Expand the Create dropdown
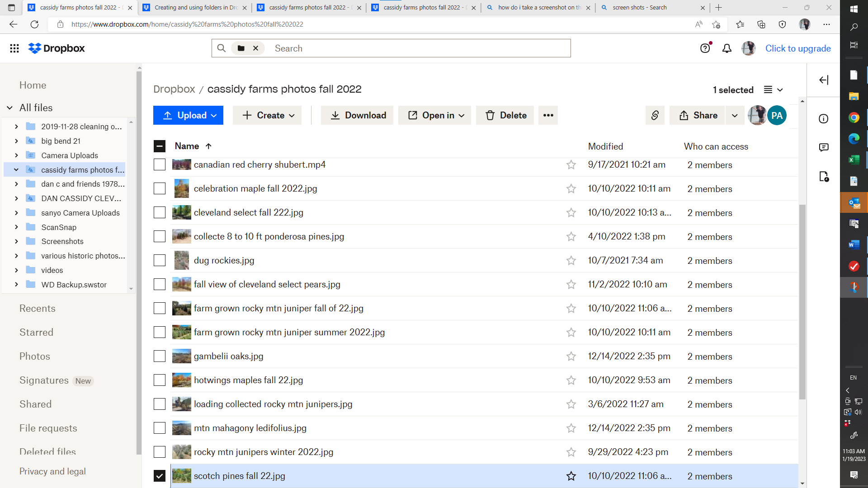868x488 pixels. pos(267,115)
